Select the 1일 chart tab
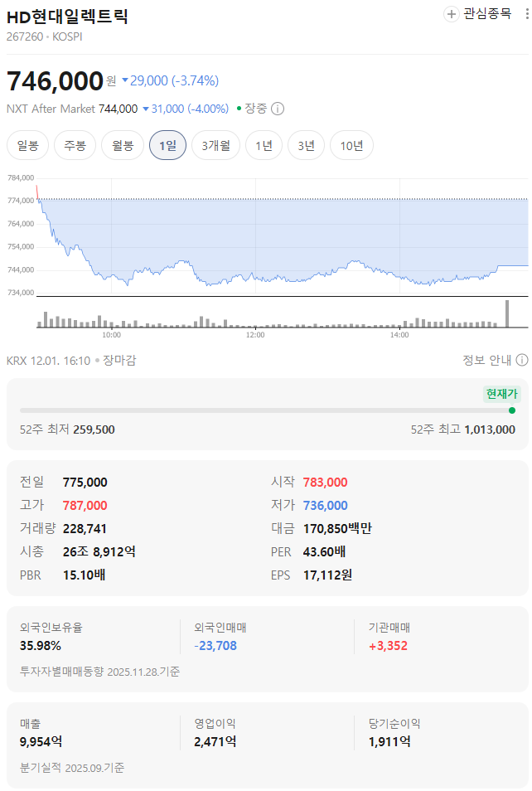The image size is (532, 791). [168, 145]
